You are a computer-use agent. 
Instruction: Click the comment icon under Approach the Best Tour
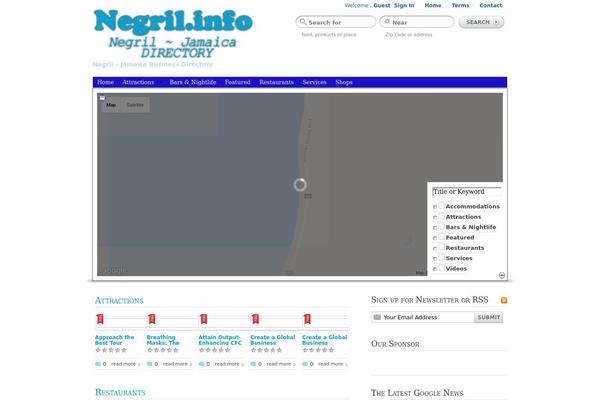click(x=98, y=364)
